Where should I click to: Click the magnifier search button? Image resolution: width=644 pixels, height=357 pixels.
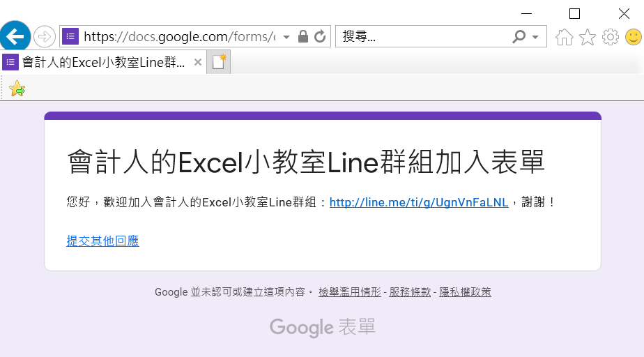pos(519,36)
